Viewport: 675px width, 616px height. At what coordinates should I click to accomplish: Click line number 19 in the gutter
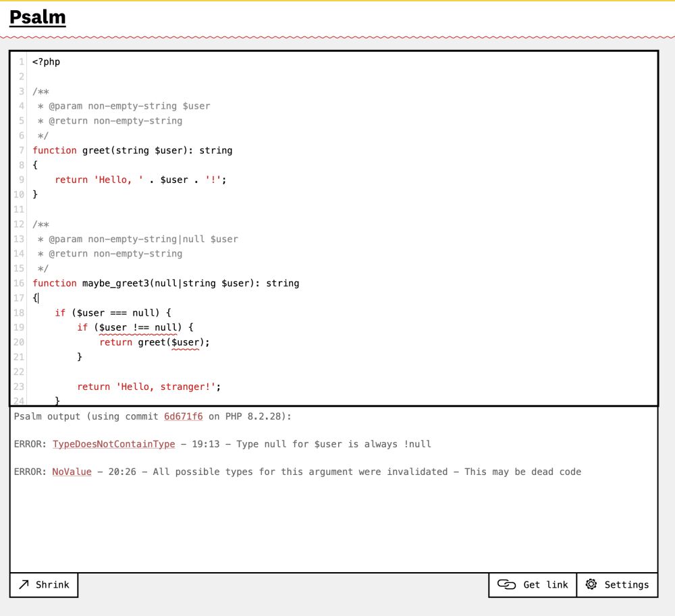(18, 328)
